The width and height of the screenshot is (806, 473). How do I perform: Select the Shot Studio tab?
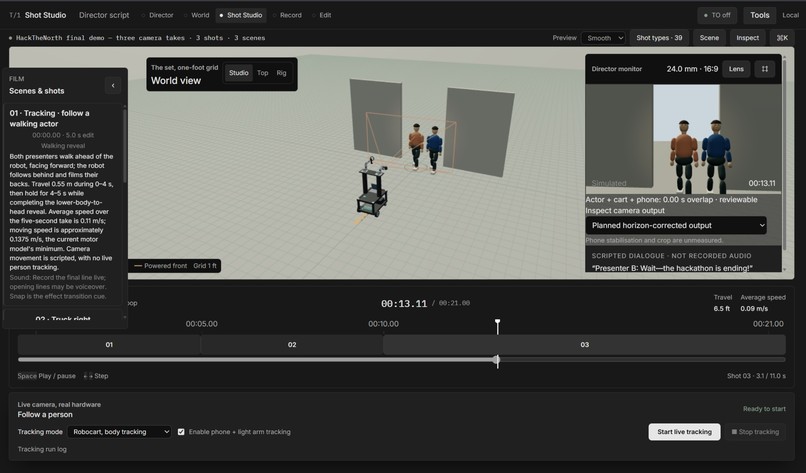(x=241, y=15)
